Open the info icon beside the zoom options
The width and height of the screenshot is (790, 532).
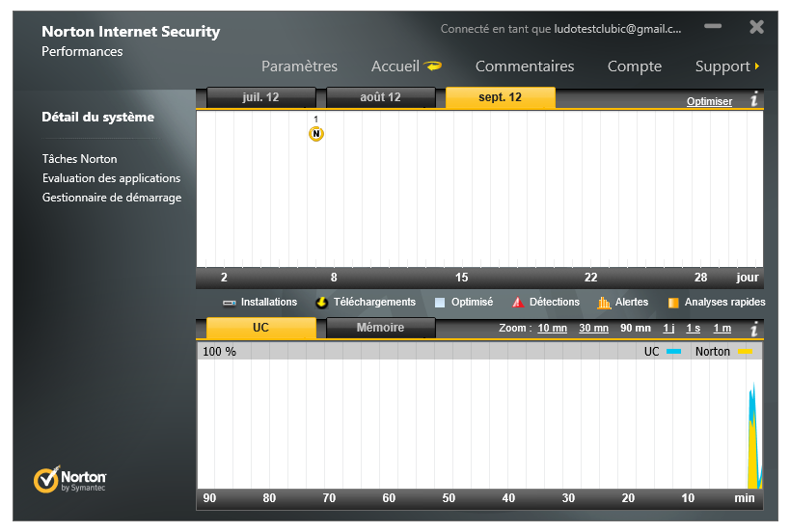(x=754, y=330)
